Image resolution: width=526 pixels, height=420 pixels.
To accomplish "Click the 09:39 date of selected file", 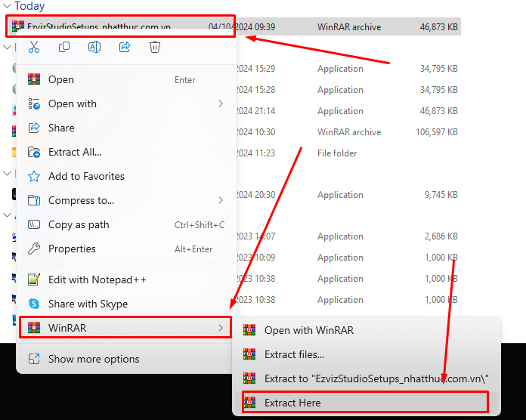I will 242,26.
